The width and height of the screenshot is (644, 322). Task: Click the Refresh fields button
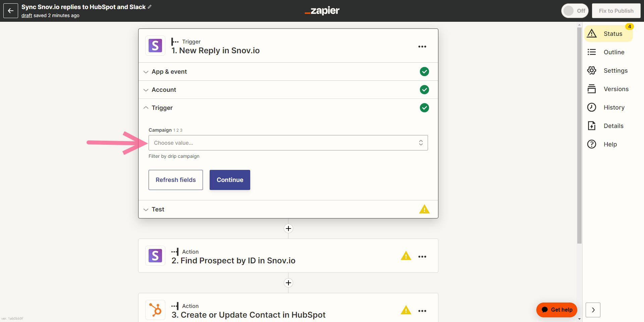[176, 180]
